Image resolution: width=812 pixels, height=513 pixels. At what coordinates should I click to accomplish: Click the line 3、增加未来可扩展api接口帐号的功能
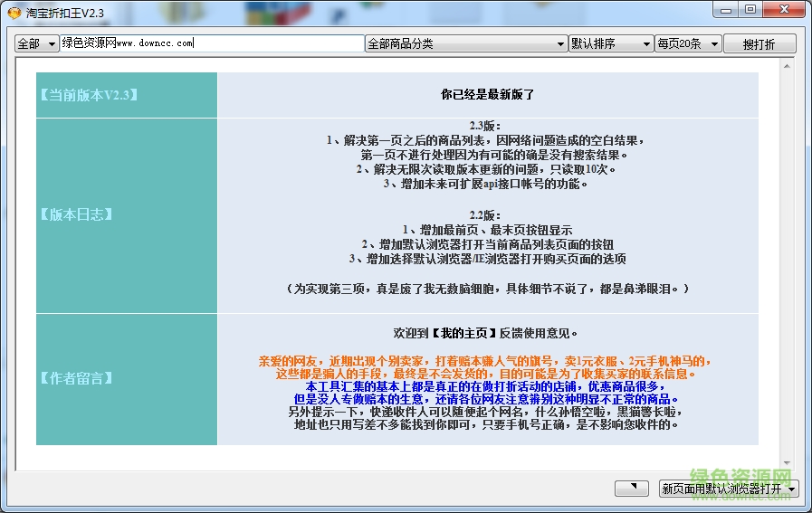[x=485, y=184]
